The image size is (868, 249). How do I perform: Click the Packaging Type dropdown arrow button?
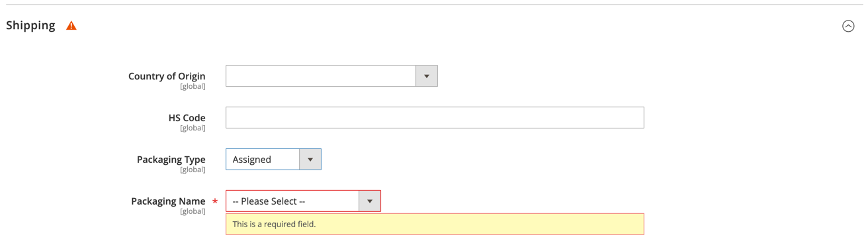click(310, 160)
